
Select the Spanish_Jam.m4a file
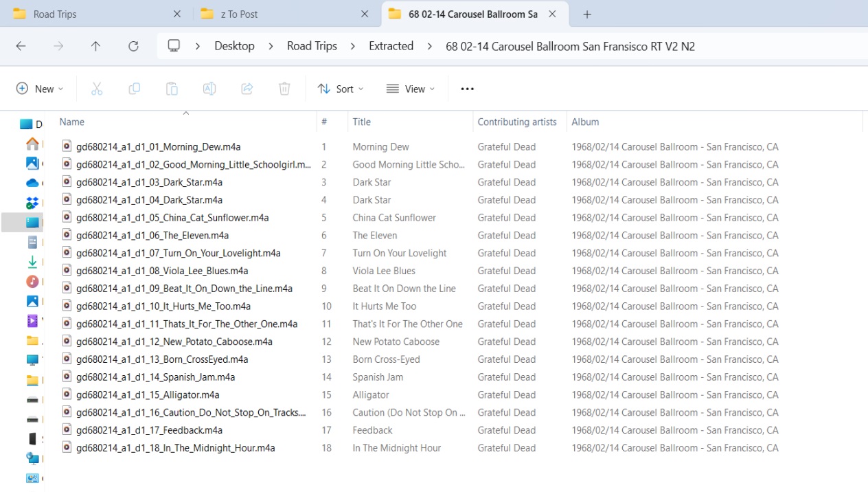[155, 377]
